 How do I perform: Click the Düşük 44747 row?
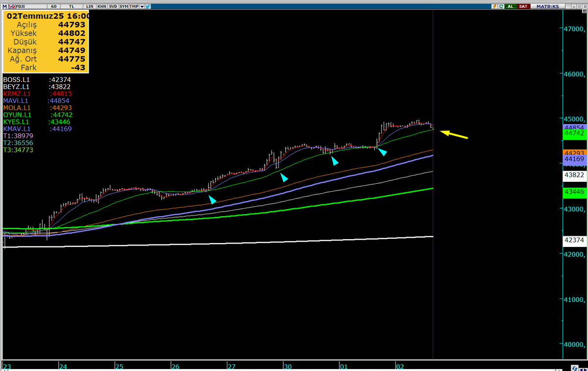click(x=46, y=42)
